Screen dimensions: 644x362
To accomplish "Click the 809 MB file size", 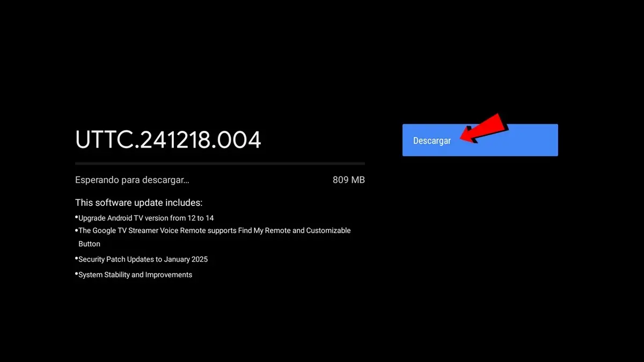I will point(349,180).
